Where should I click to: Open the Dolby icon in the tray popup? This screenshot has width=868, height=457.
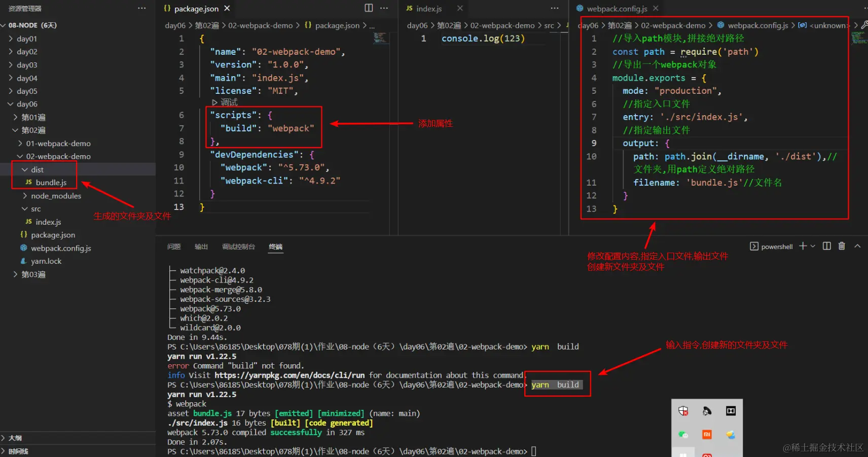tap(731, 411)
